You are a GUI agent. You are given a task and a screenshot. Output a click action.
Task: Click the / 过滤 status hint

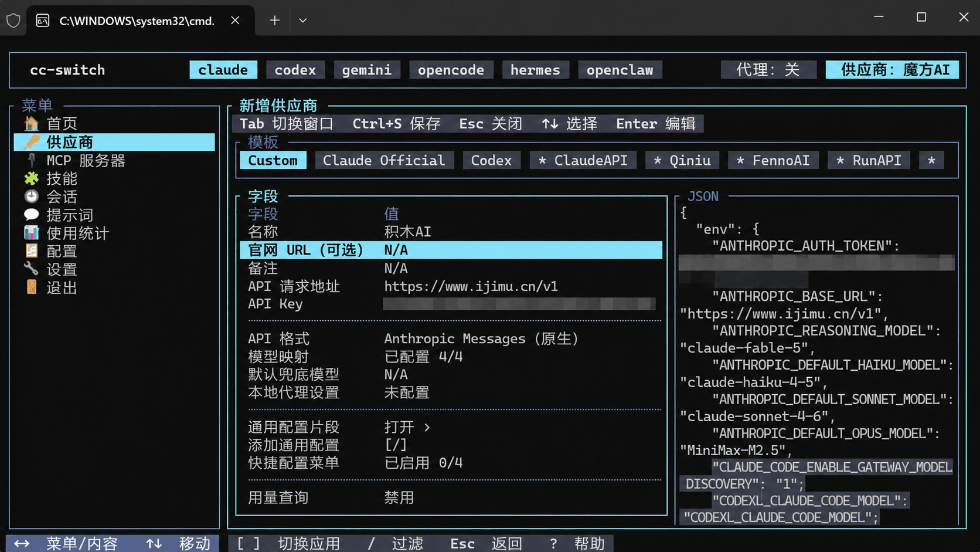pyautogui.click(x=396, y=544)
